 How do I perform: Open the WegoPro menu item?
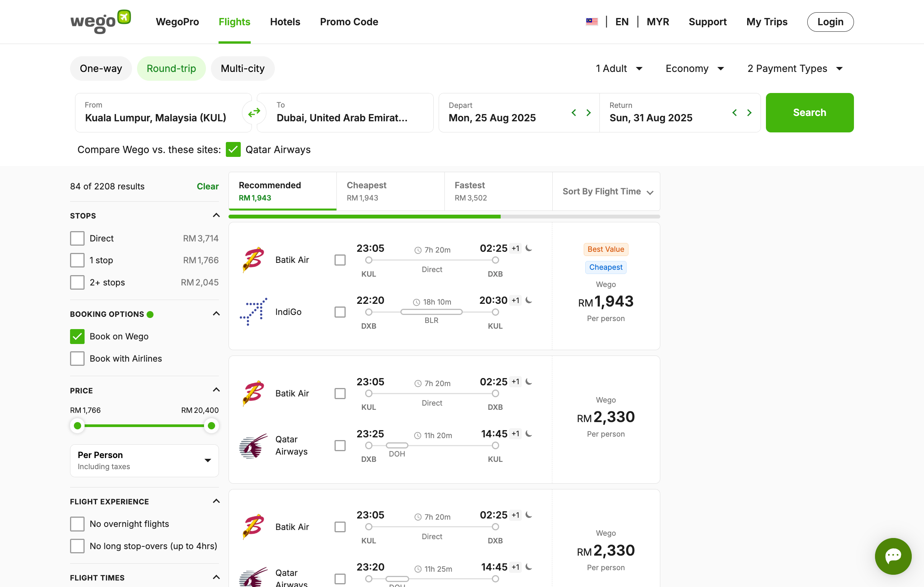pos(177,22)
